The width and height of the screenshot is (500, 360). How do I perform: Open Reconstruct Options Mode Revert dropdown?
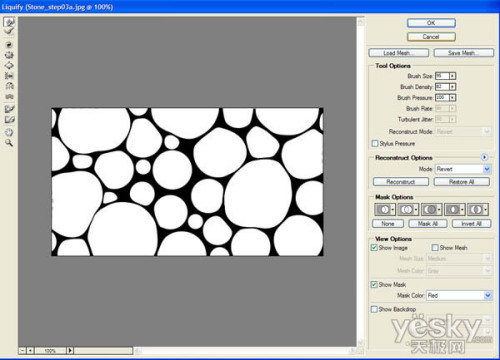coord(463,169)
